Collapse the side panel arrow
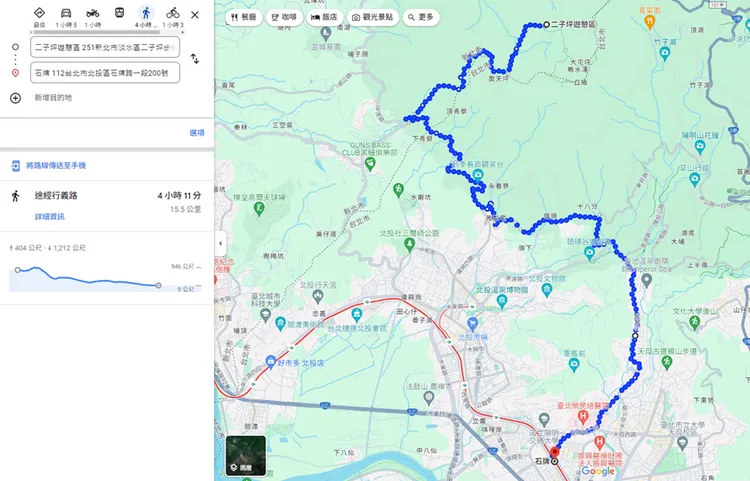Viewport: 750px width, 481px height. [x=220, y=243]
